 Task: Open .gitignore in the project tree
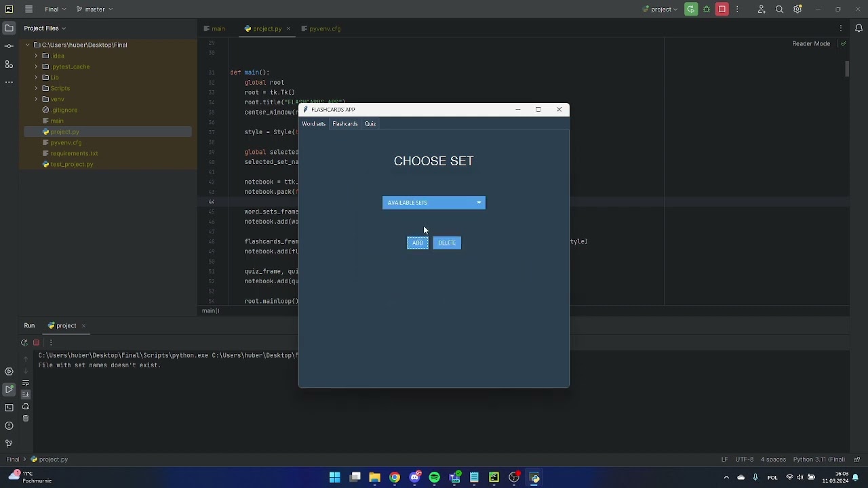[64, 110]
